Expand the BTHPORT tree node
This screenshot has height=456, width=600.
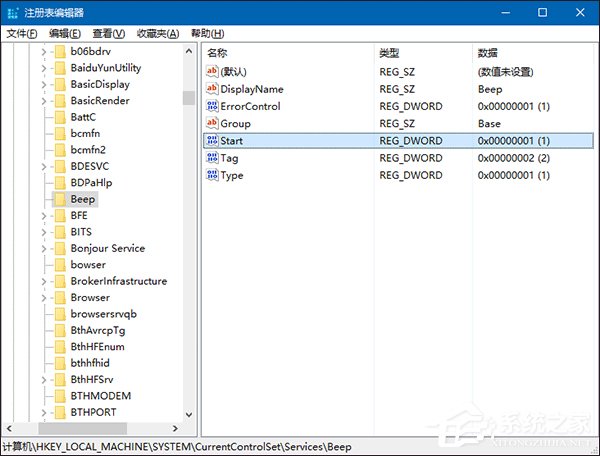click(x=43, y=413)
